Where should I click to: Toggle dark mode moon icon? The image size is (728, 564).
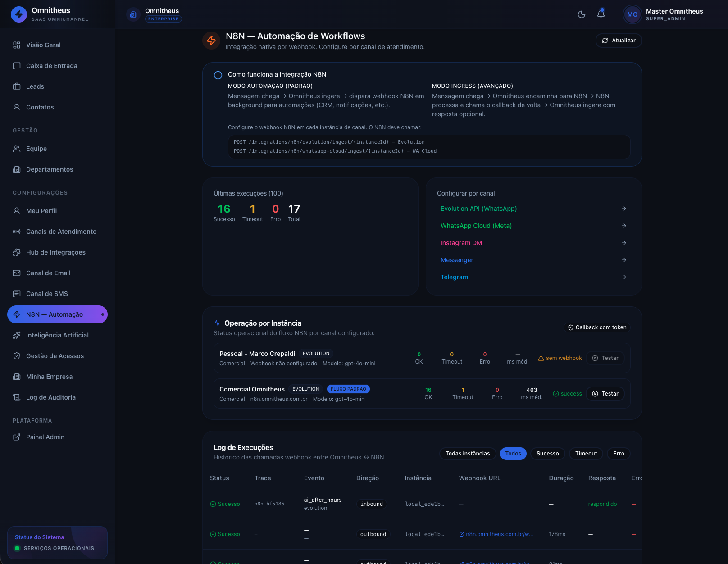tap(582, 14)
